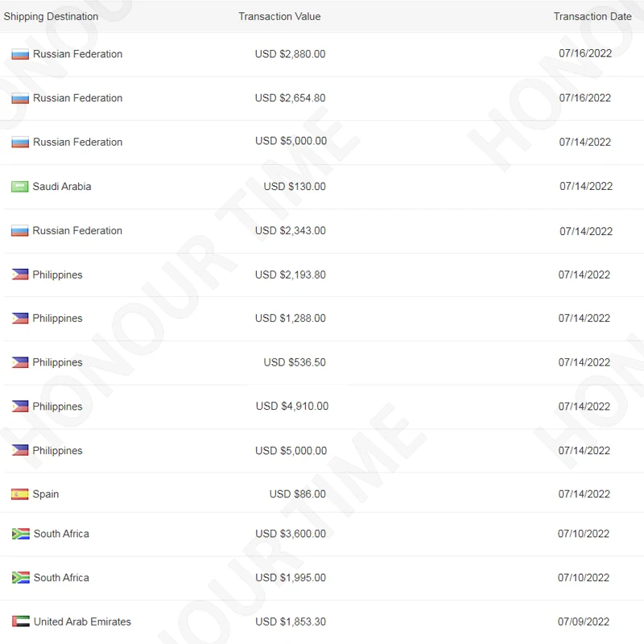The height and width of the screenshot is (644, 644).
Task: Click the USD $1,853.30 transaction value
Action: click(291, 621)
